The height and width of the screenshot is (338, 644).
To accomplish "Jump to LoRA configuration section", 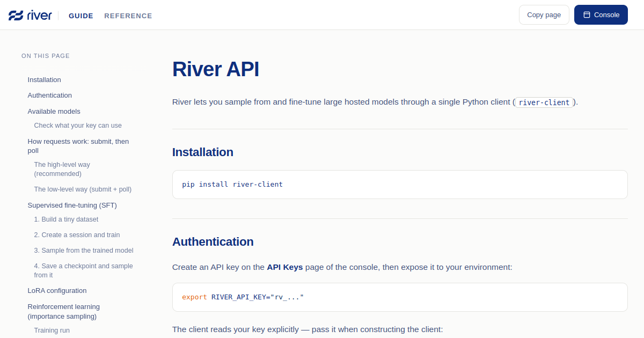I will point(57,290).
